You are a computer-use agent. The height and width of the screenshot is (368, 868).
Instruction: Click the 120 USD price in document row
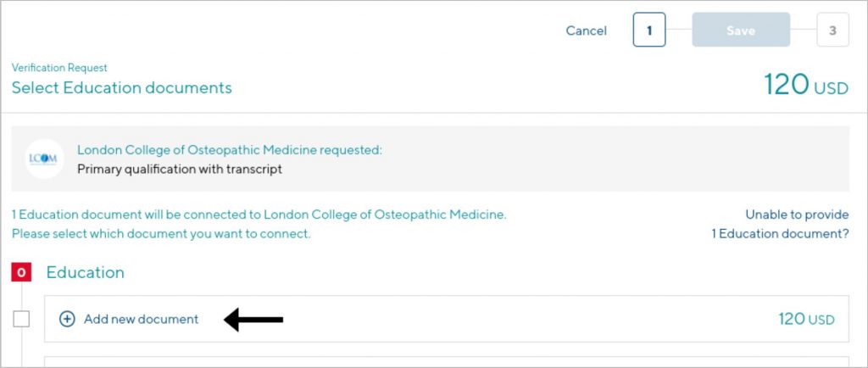pos(806,320)
